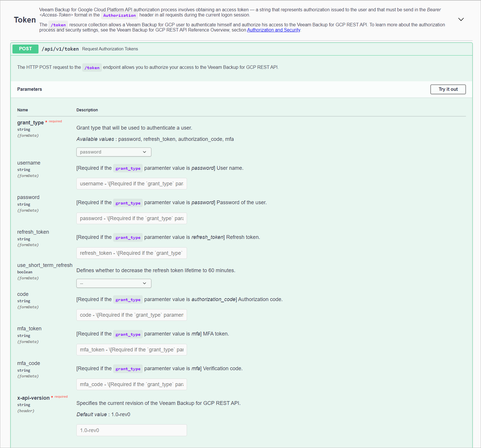This screenshot has width=481, height=448.
Task: Click the /api/v1/token endpoint path
Action: click(x=60, y=49)
